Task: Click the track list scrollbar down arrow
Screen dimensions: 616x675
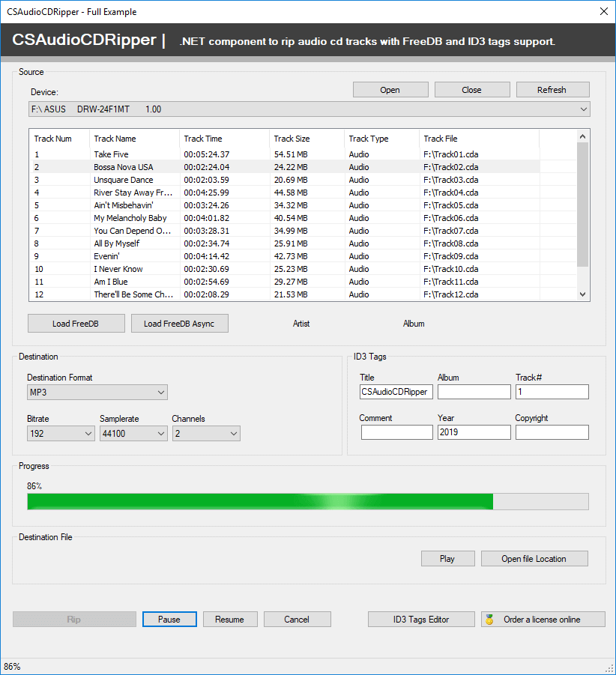Action: tap(583, 294)
